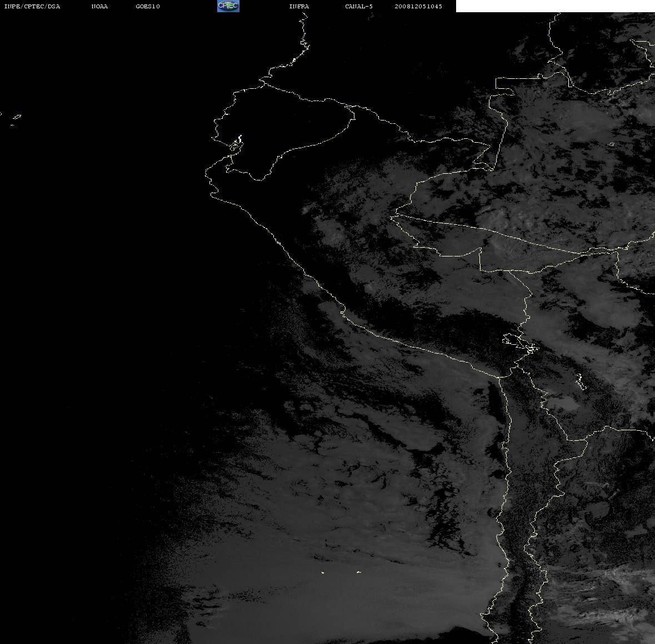Click the small lake outline south of Titicaca
The width and height of the screenshot is (655, 644).
pos(580,381)
